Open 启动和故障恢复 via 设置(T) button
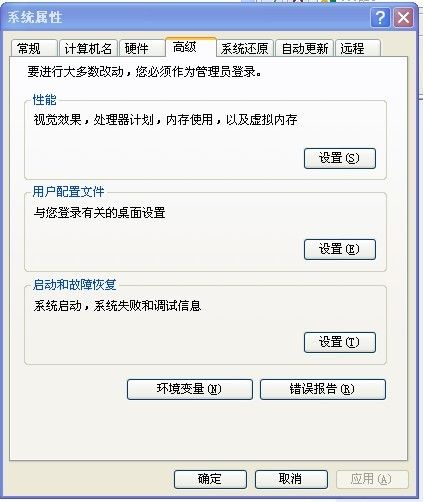 (340, 342)
